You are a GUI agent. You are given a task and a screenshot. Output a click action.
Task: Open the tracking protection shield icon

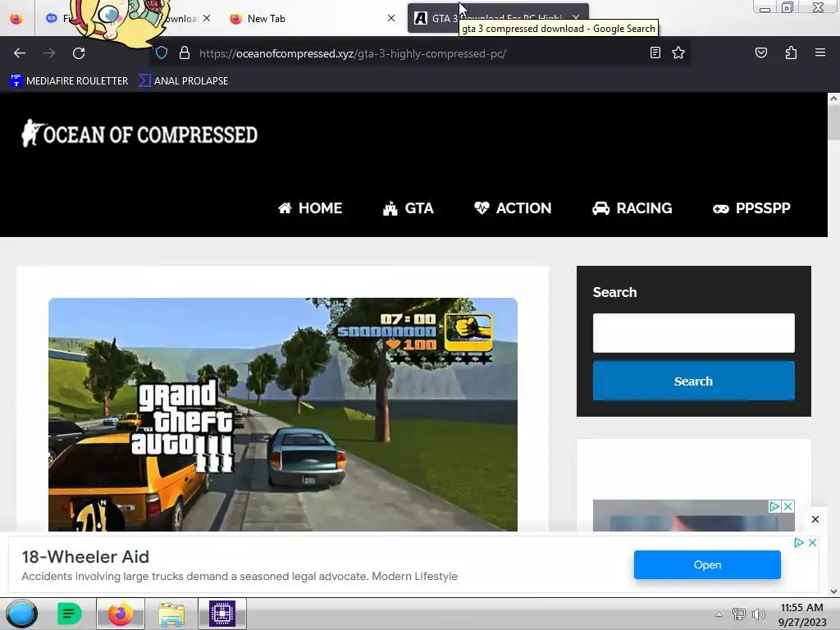[162, 53]
